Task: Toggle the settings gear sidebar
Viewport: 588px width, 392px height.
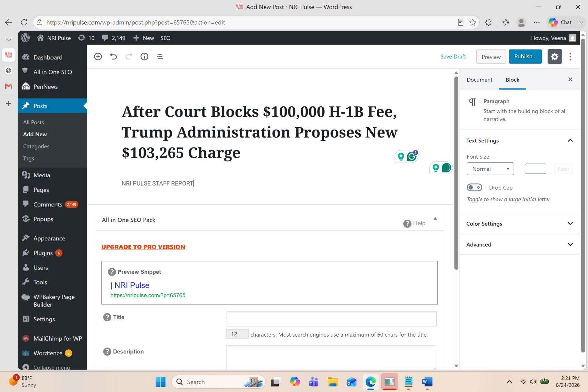Action: click(x=555, y=57)
